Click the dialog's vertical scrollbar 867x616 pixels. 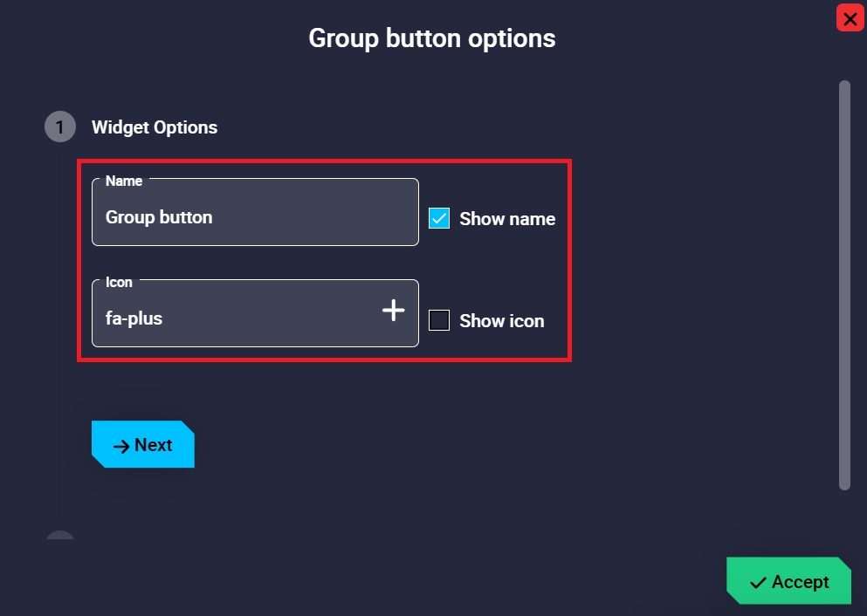(844, 284)
